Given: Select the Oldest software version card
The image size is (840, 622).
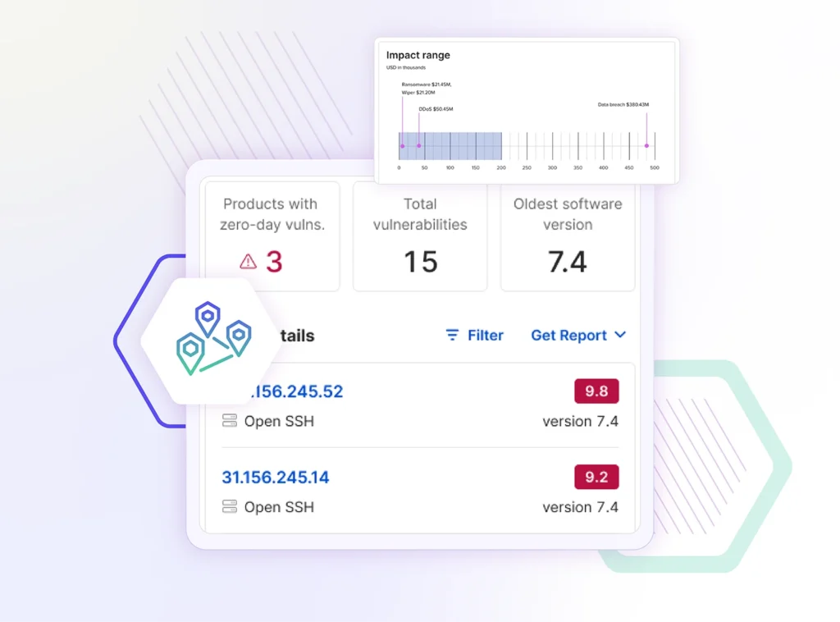Looking at the screenshot, I should [568, 236].
